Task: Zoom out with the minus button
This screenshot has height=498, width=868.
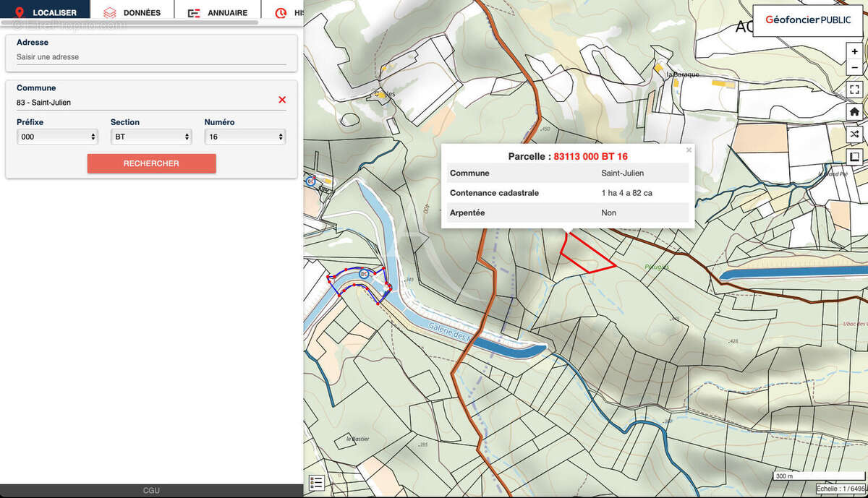Action: click(854, 67)
